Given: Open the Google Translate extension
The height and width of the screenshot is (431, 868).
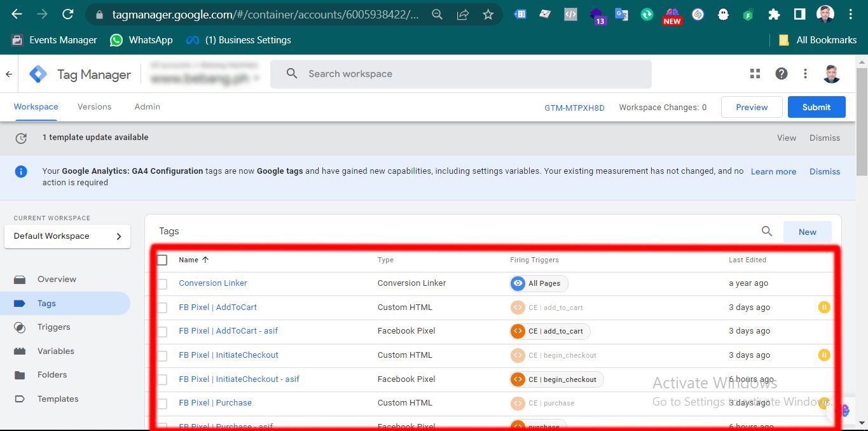Looking at the screenshot, I should pyautogui.click(x=622, y=14).
